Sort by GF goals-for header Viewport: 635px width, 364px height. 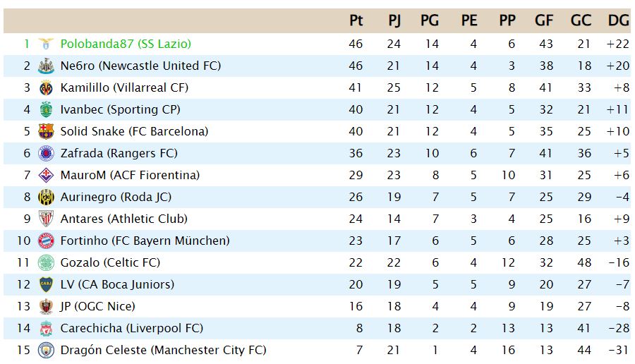click(543, 20)
